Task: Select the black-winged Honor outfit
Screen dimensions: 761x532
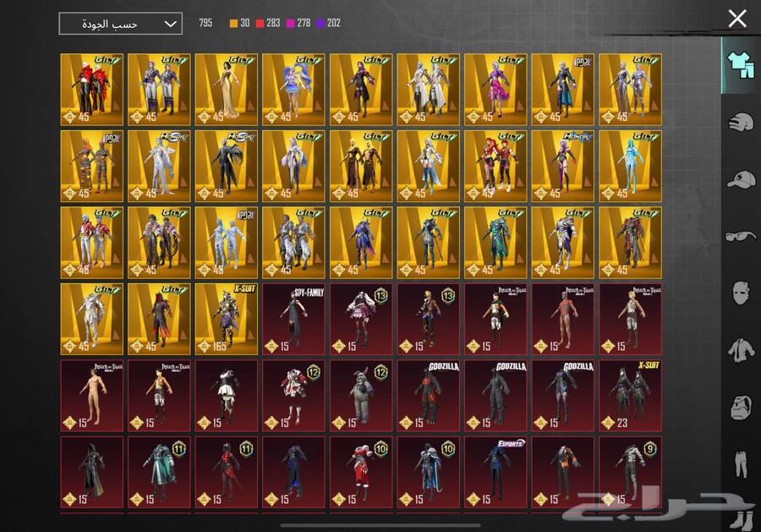Action: 227,166
